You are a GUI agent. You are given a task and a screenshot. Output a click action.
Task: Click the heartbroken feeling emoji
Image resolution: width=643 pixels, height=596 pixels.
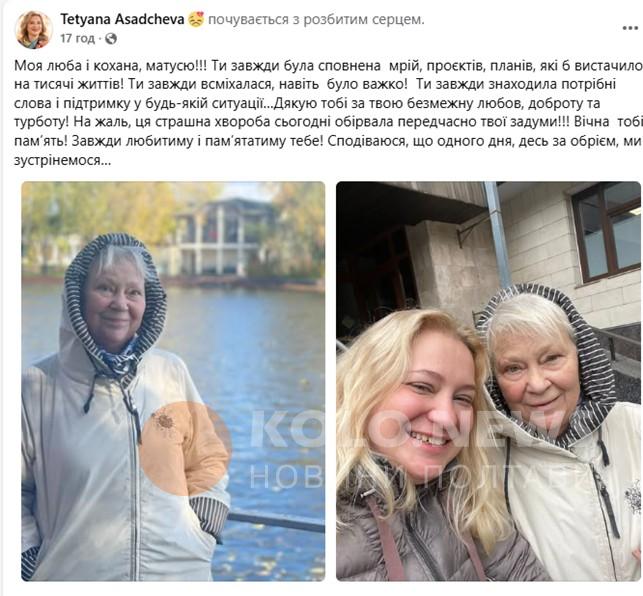(x=196, y=20)
